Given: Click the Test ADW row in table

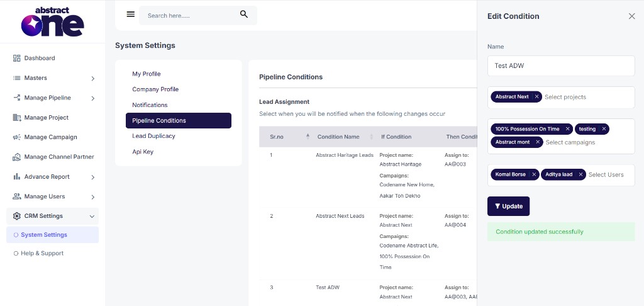Looking at the screenshot, I should (x=327, y=288).
